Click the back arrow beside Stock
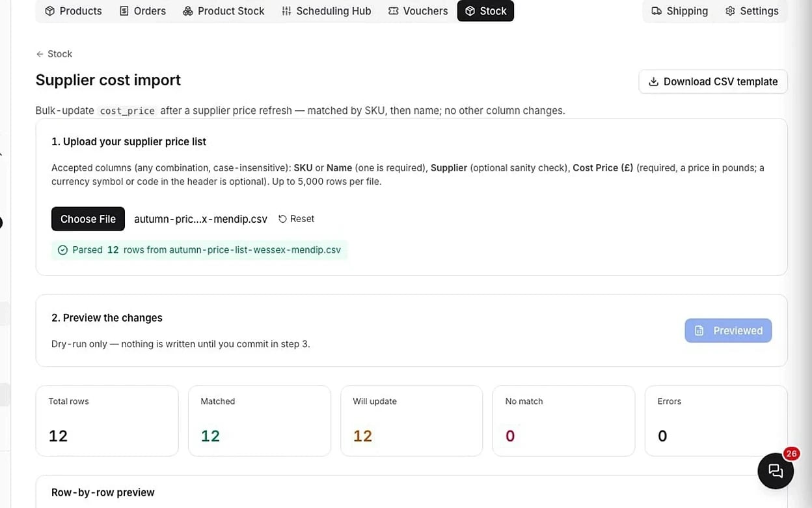812x508 pixels. click(40, 54)
